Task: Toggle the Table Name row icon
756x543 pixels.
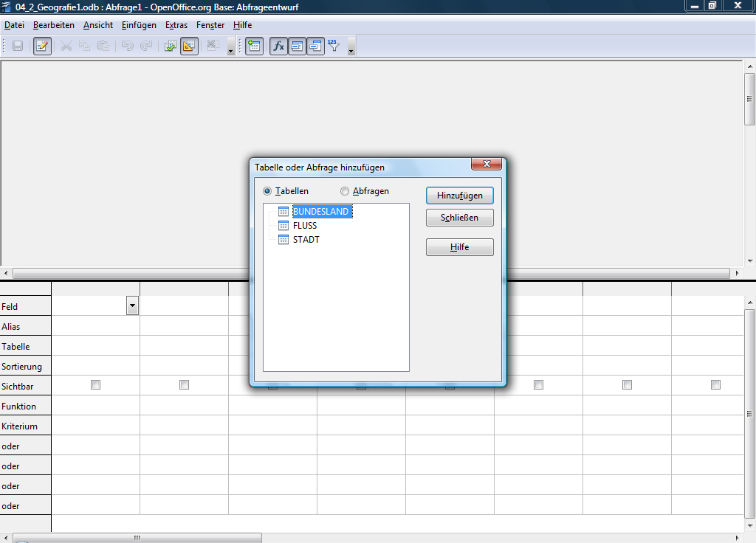Action: (297, 46)
